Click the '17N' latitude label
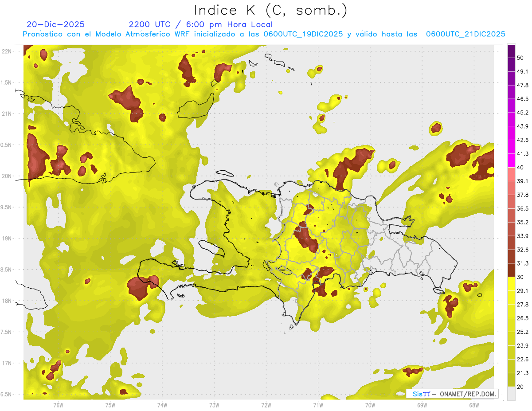This screenshot has width=532, height=411. (8, 363)
